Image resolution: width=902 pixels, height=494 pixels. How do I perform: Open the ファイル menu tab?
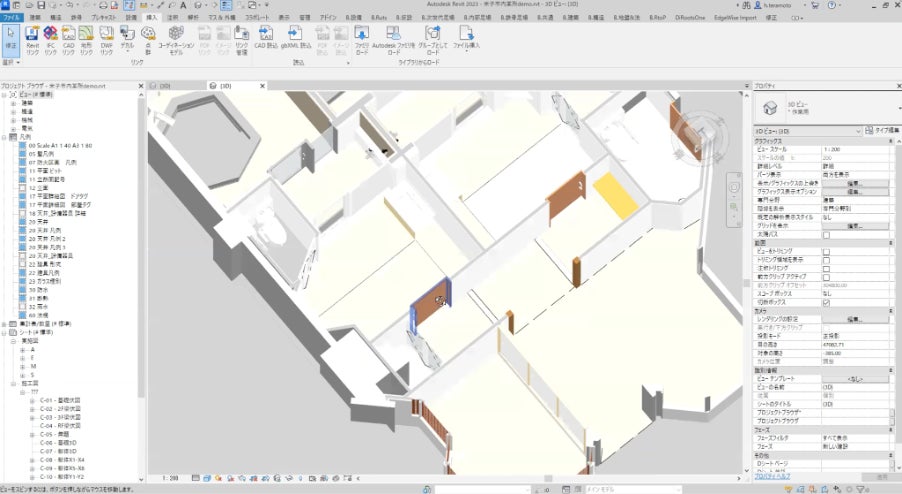coord(11,18)
